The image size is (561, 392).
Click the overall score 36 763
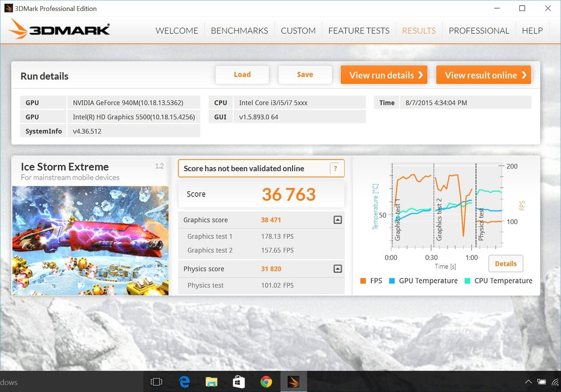tap(289, 195)
